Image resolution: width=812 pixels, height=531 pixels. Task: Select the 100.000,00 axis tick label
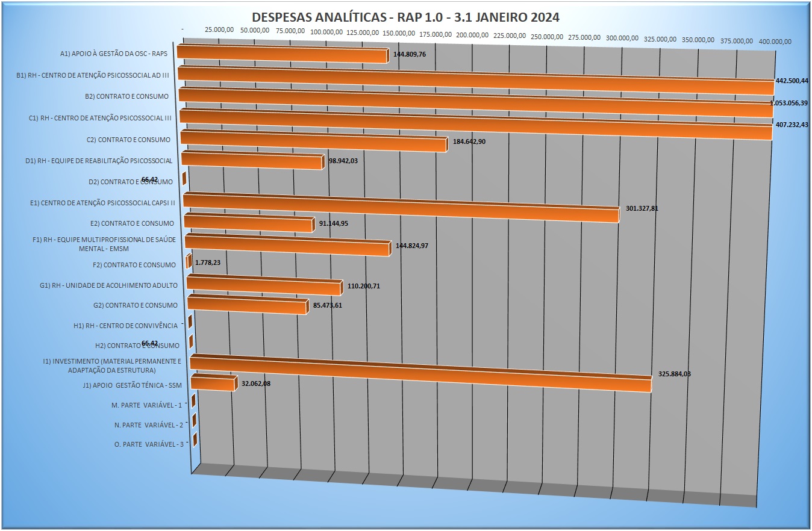point(328,31)
